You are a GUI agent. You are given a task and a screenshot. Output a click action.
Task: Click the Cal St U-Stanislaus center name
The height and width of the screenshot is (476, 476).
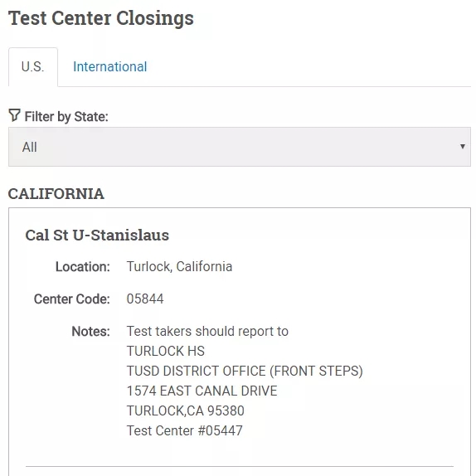(x=97, y=236)
